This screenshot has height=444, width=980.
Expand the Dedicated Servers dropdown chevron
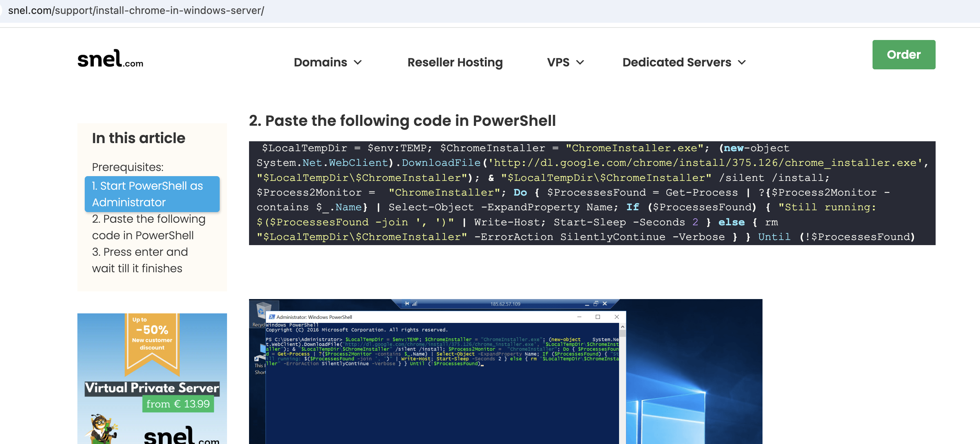(742, 62)
